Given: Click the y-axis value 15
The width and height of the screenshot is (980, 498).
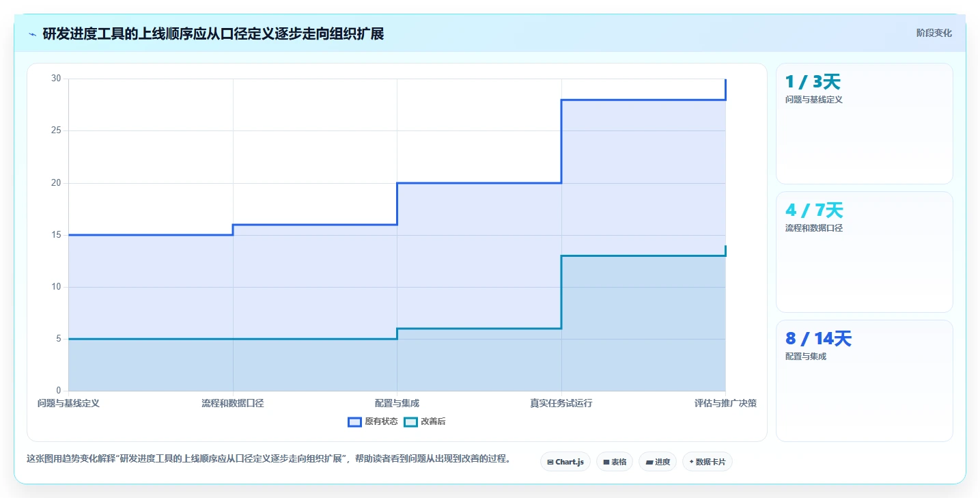Looking at the screenshot, I should click(57, 235).
